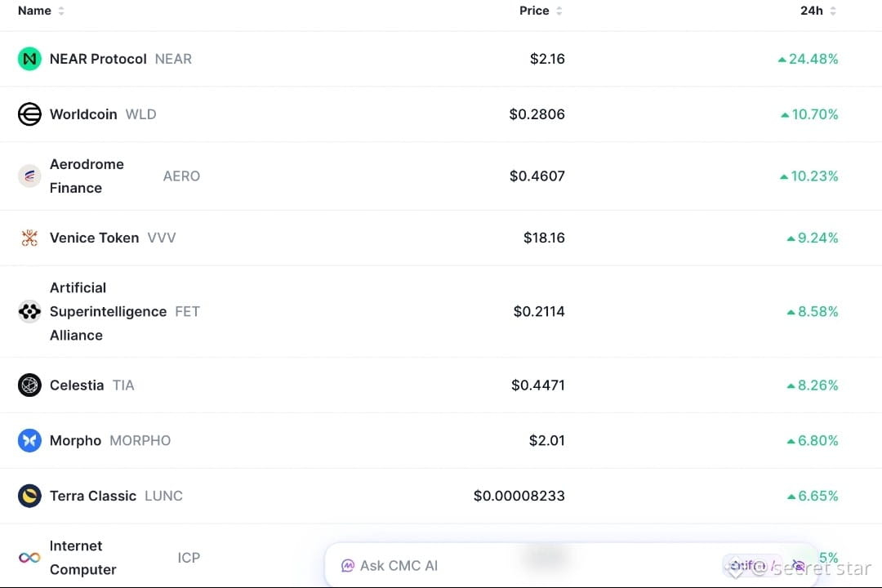
Task: Click the Terra Classic logo icon
Action: (x=29, y=496)
